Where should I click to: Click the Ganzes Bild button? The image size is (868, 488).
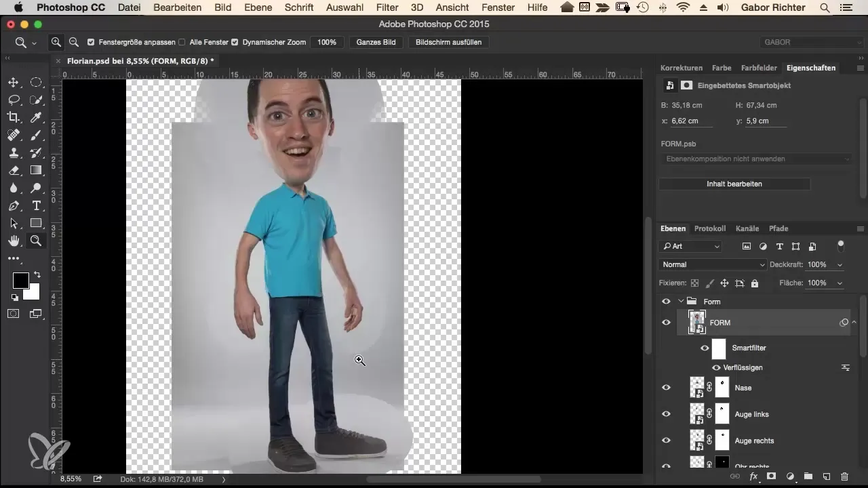pyautogui.click(x=376, y=42)
